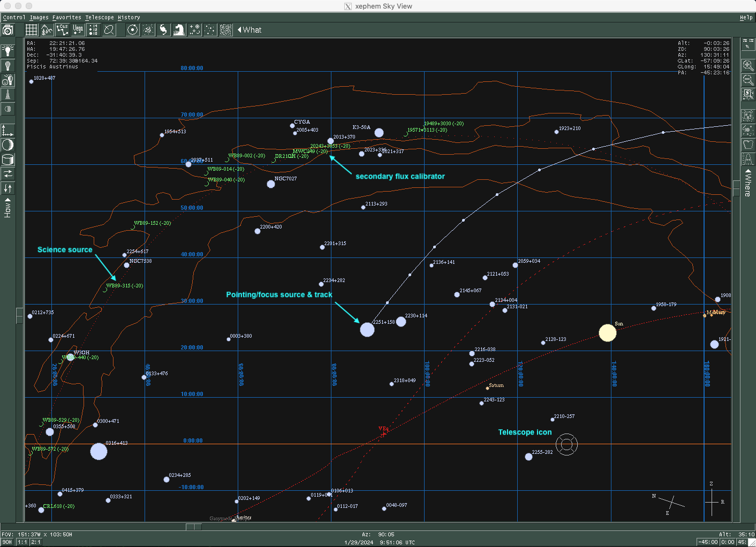Click the zoom out magnifier icon
This screenshot has height=547, width=756.
click(748, 80)
